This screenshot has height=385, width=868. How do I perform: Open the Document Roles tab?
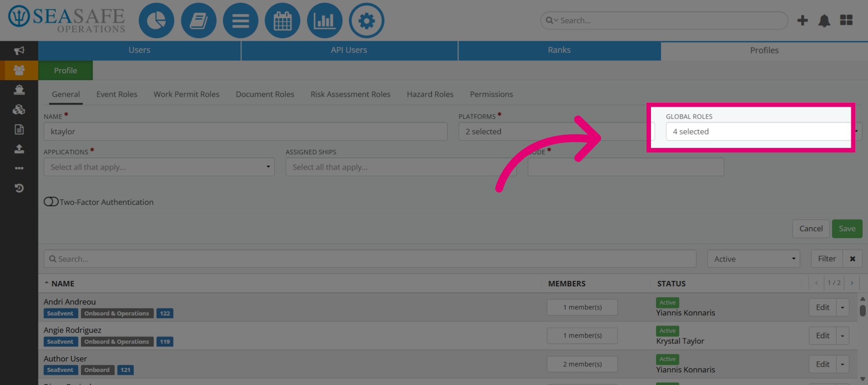265,94
